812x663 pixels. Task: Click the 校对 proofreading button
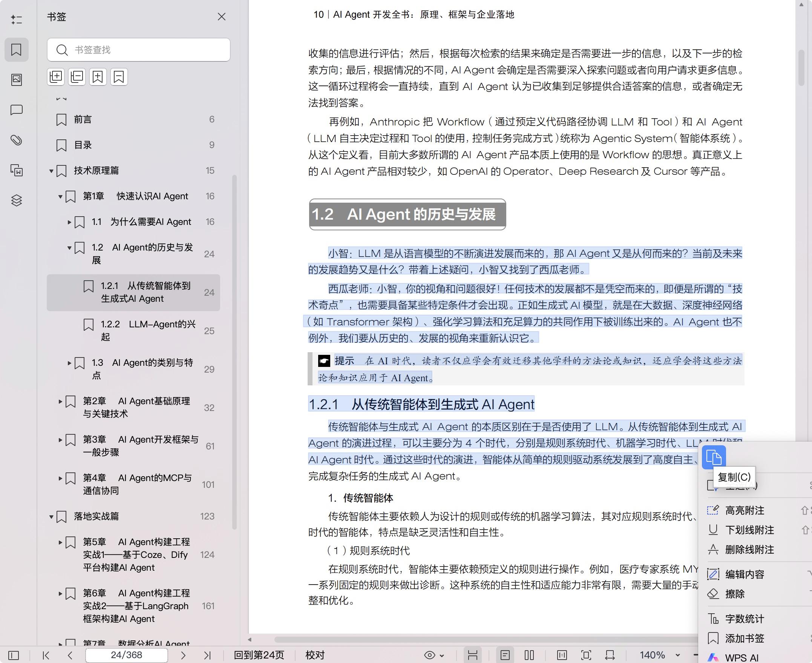(315, 655)
